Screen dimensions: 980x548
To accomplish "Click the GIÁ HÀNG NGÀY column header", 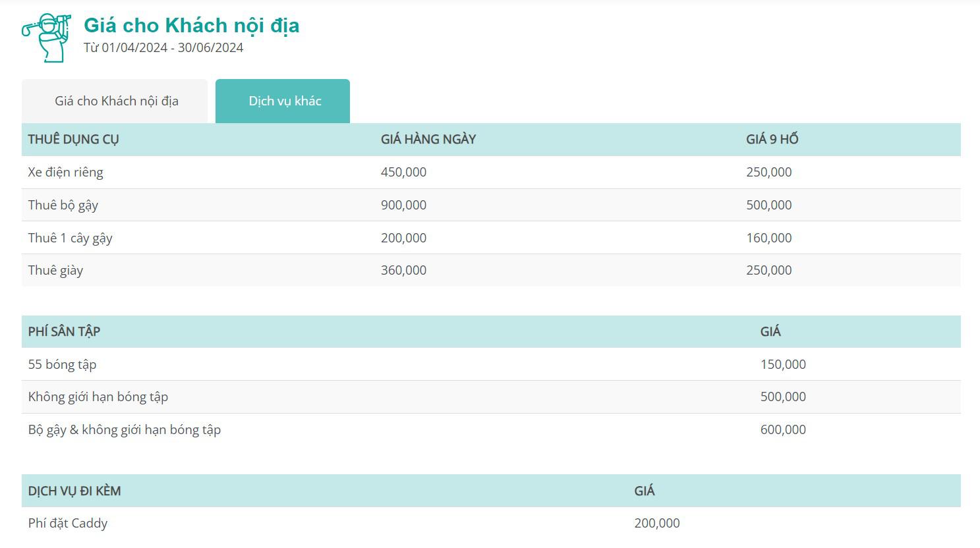I will pyautogui.click(x=428, y=139).
